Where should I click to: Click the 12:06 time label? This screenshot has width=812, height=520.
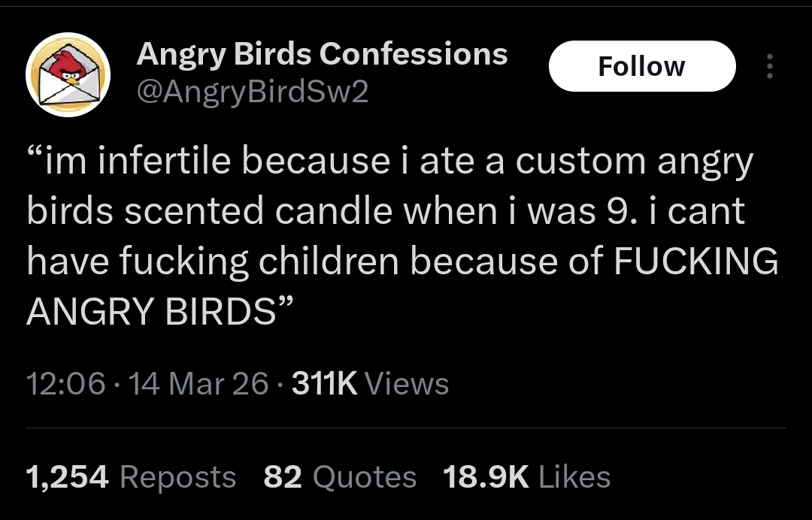(65, 383)
